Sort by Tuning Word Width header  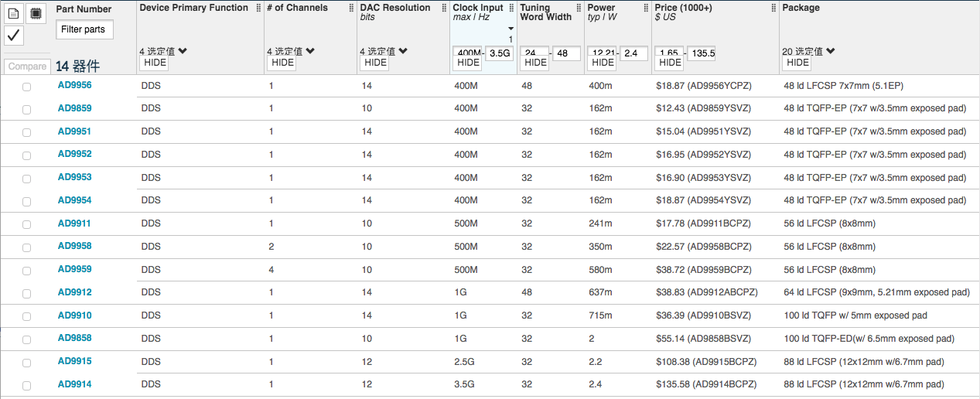pos(547,12)
